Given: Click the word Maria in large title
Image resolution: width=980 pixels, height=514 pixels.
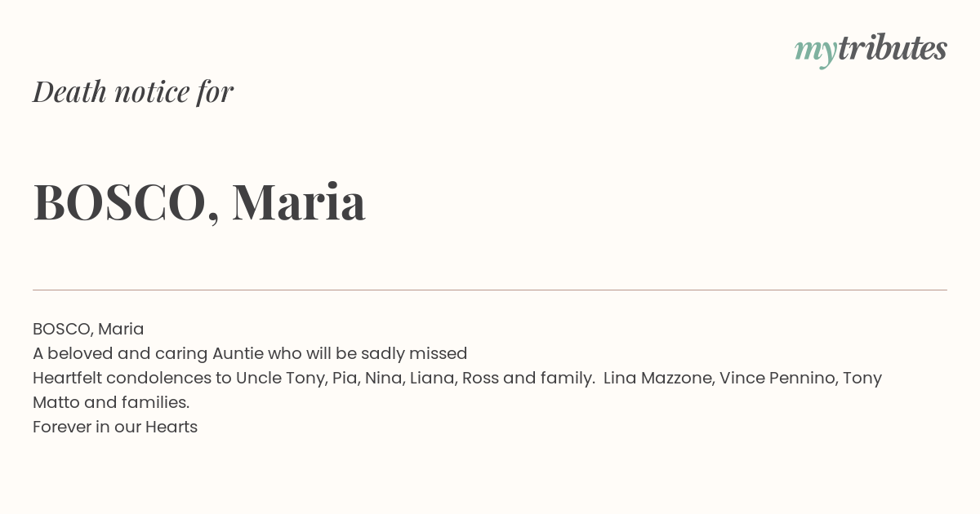Looking at the screenshot, I should 299,202.
